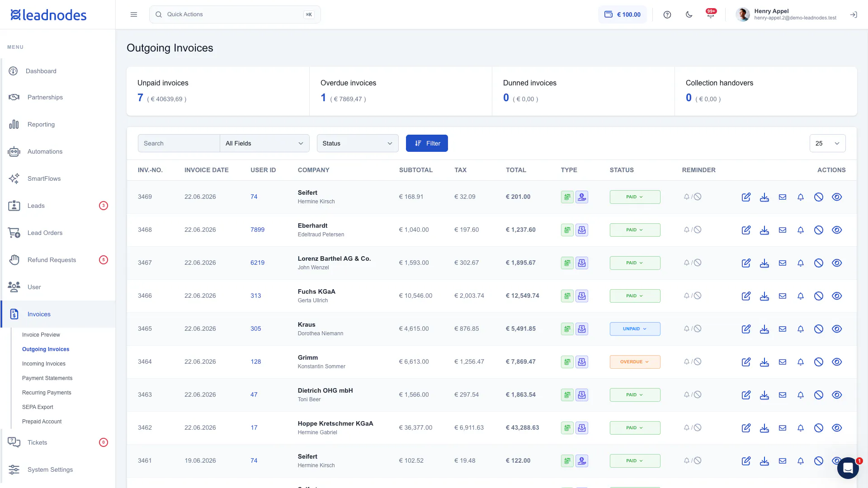
Task: Edit invoice 3469
Action: pos(746,197)
